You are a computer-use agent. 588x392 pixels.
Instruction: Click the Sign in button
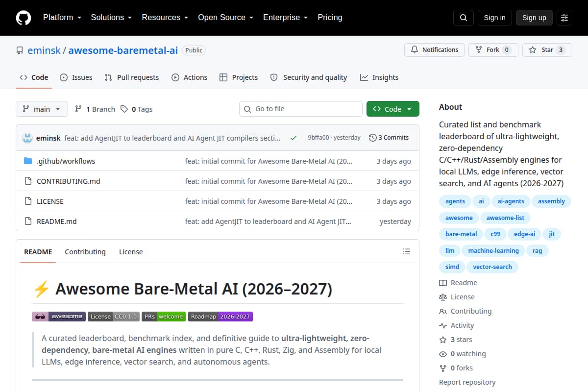coord(495,18)
